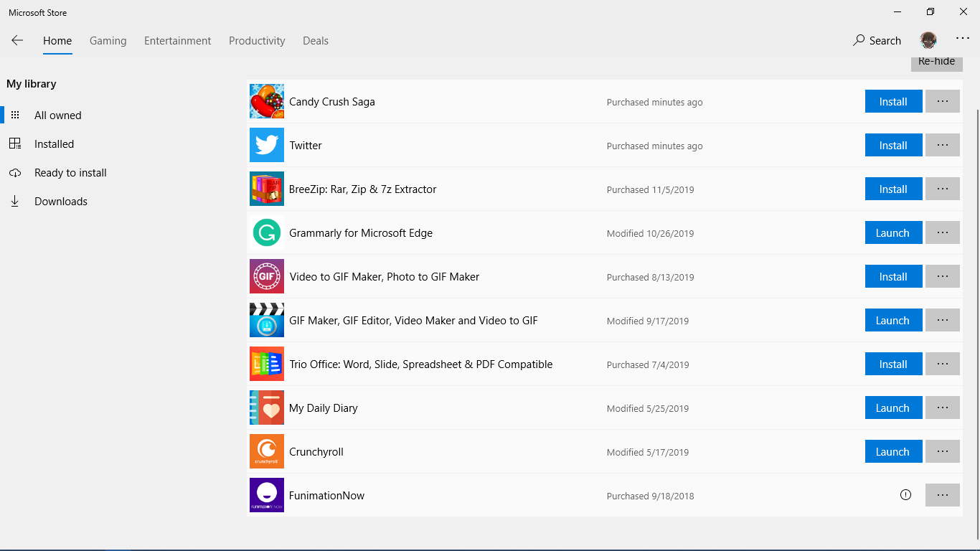Install BreeZip extractor
980x551 pixels.
click(893, 189)
